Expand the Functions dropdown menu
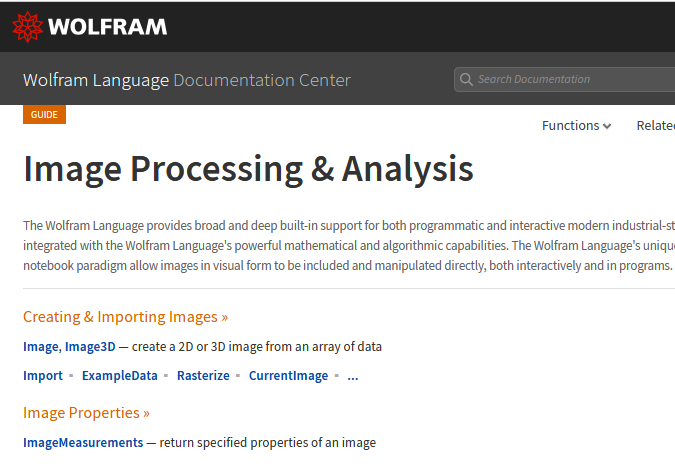 click(x=576, y=126)
